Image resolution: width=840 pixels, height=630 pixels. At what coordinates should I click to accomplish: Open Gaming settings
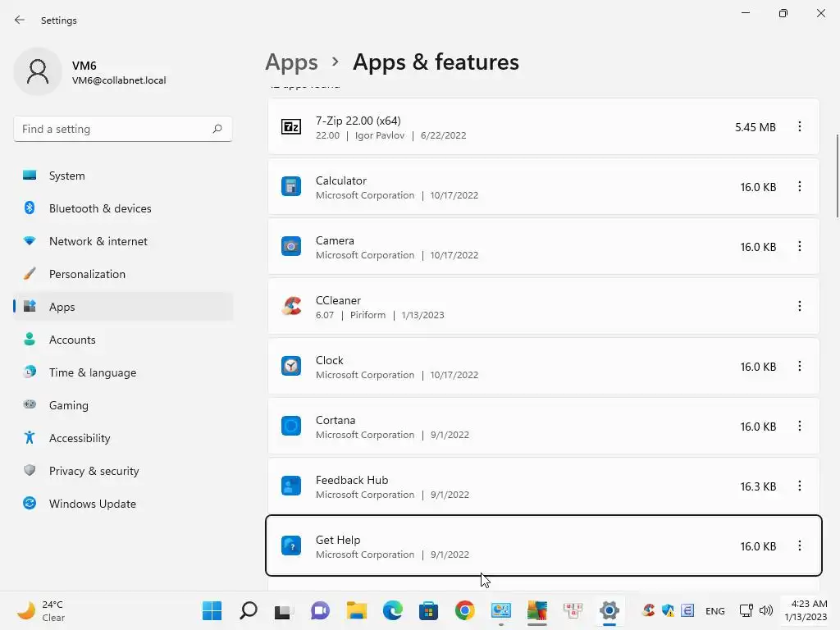123,405
